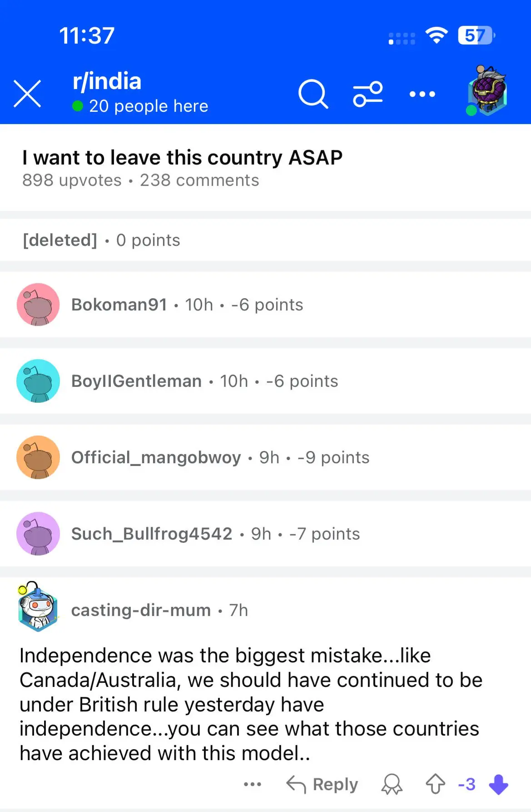Open the header three-dot overflow menu

point(422,94)
